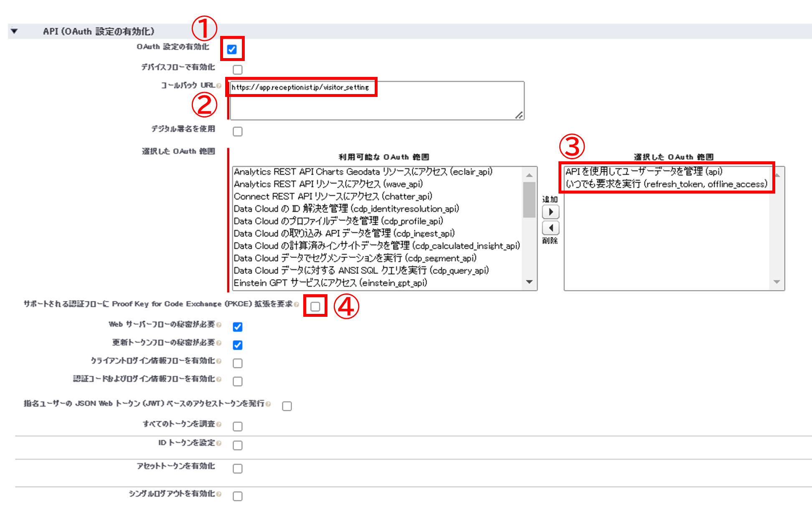Click the selected scopes list down arrow
Screen dimensions: 812x517
tap(776, 282)
